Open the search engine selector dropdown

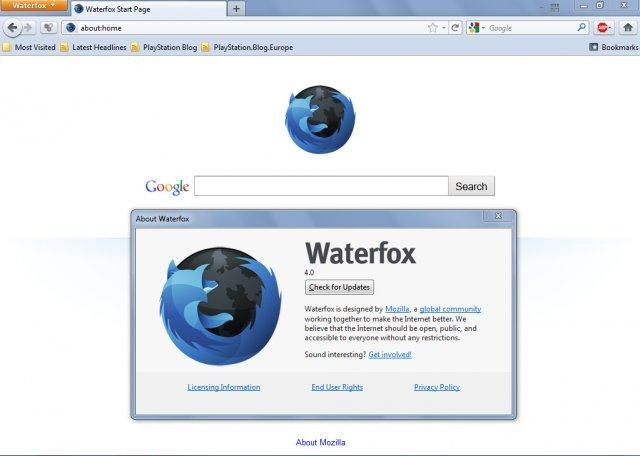click(x=477, y=28)
